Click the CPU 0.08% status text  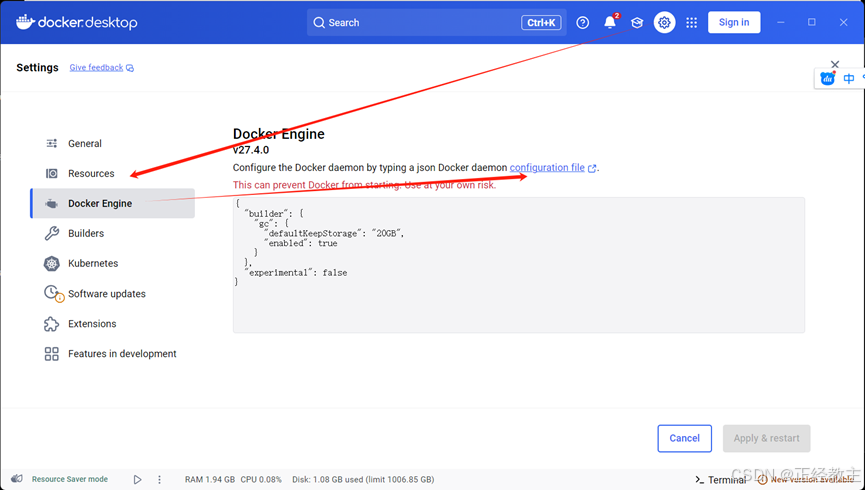[261, 480]
